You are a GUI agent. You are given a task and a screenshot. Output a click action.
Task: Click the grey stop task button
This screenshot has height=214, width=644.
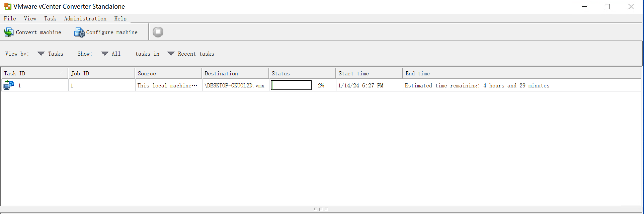(x=158, y=32)
